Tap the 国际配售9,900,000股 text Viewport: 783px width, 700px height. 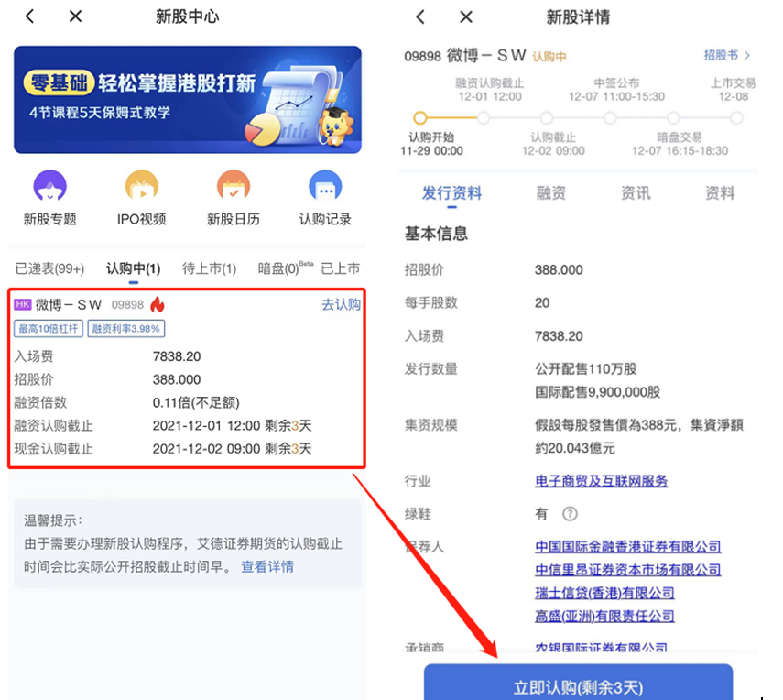pos(597,392)
